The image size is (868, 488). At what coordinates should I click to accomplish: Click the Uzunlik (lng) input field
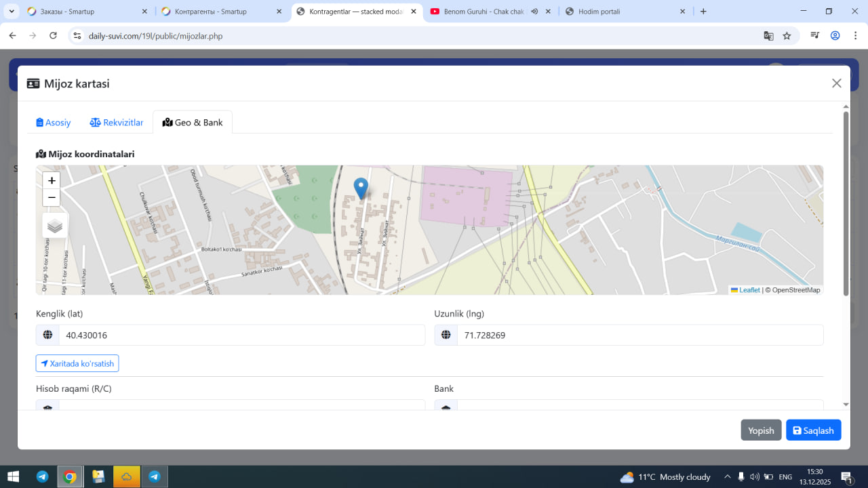(x=640, y=335)
